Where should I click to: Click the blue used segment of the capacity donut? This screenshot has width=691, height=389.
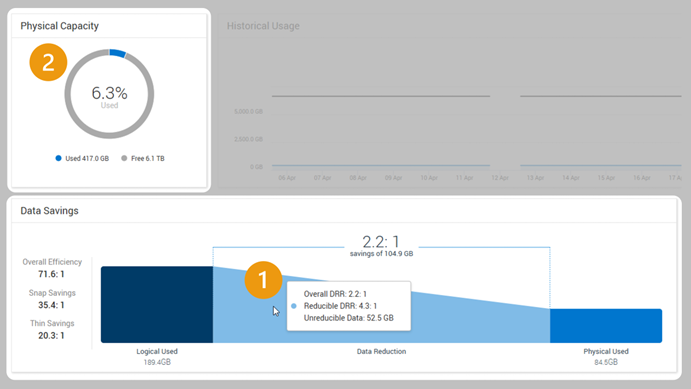coord(118,53)
